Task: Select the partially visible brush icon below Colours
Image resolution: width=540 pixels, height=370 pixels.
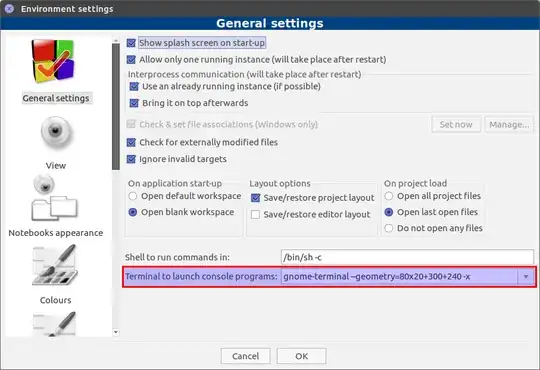Action: point(54,324)
